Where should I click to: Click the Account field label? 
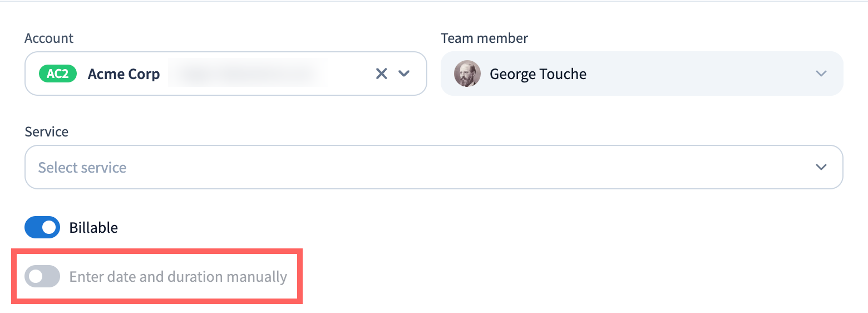(49, 38)
